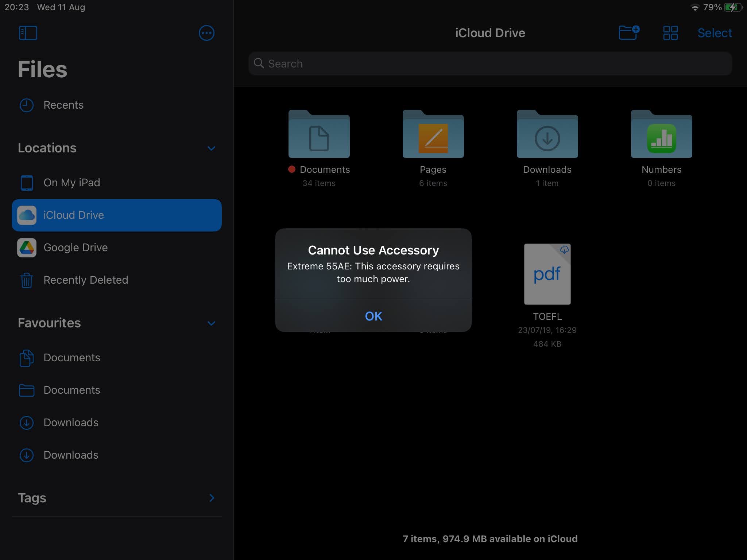Open Recents in the sidebar
The width and height of the screenshot is (747, 560).
tap(64, 105)
